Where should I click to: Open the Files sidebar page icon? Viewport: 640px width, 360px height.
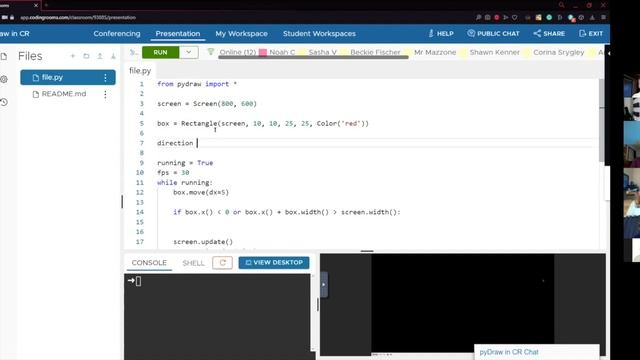tap(4, 56)
